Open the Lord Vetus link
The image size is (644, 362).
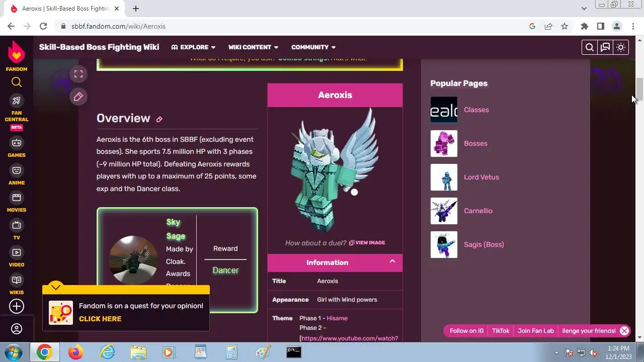click(x=481, y=177)
